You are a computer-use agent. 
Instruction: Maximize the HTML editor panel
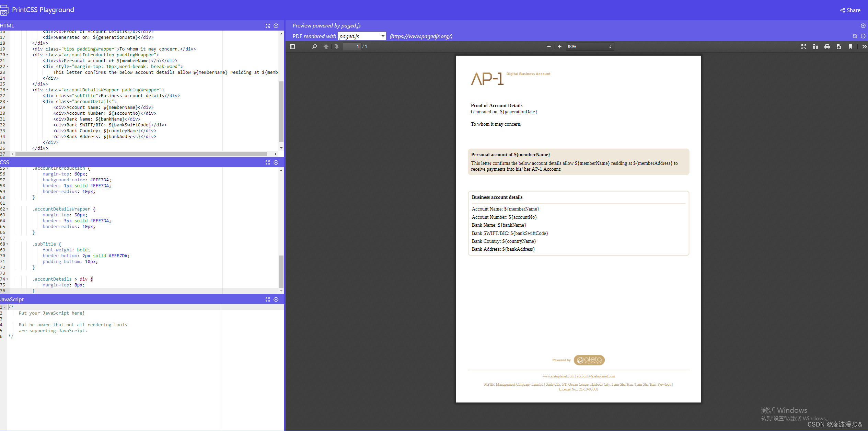click(268, 26)
